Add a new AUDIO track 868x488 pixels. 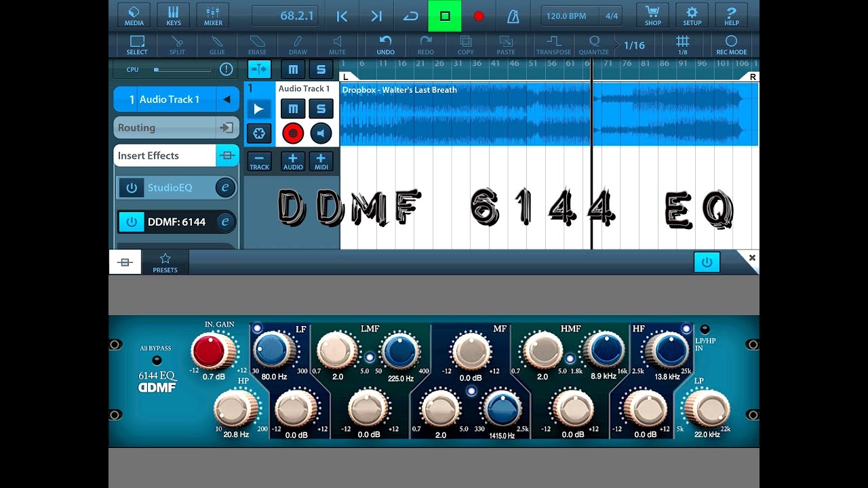point(293,161)
